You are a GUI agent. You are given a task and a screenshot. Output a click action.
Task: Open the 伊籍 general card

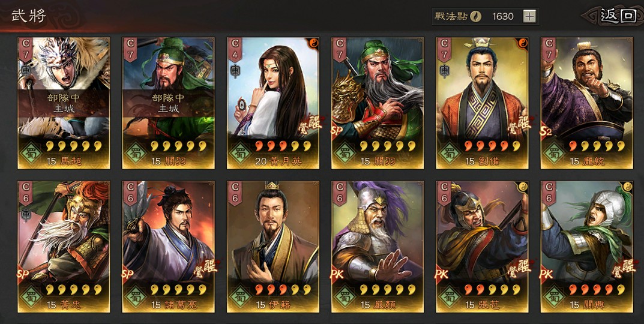click(273, 247)
